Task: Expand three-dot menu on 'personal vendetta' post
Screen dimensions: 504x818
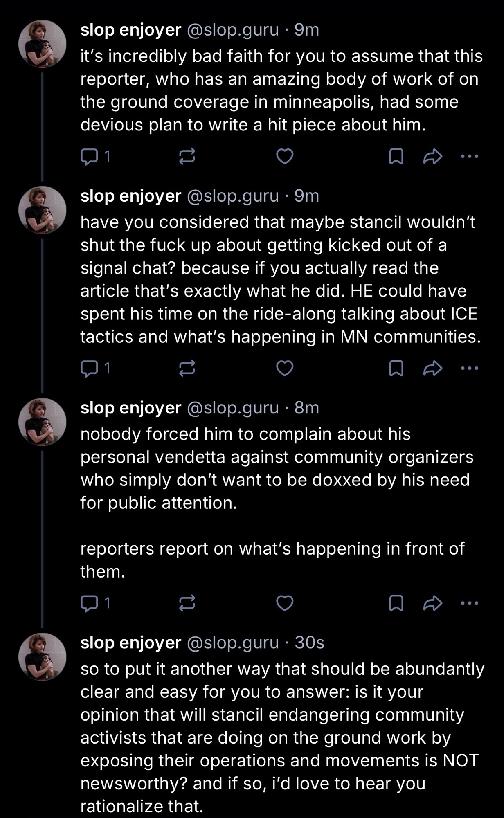Action: (469, 603)
